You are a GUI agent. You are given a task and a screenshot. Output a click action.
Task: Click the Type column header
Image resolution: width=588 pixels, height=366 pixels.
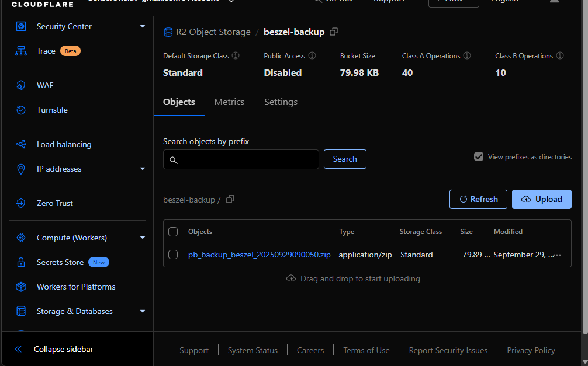[347, 232]
